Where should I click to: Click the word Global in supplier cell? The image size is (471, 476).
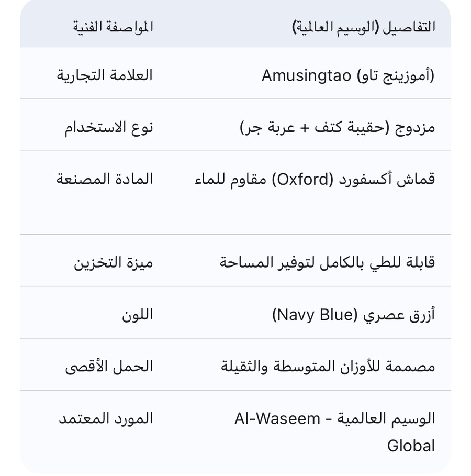click(411, 446)
